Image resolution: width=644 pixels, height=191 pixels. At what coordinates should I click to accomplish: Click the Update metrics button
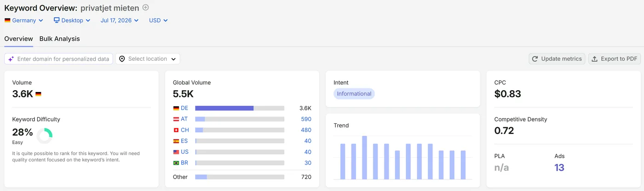557,59
